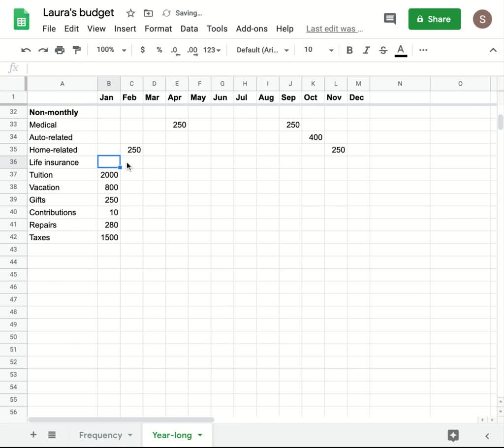This screenshot has width=504, height=448.
Task: Click the Print icon
Action: pos(59,50)
